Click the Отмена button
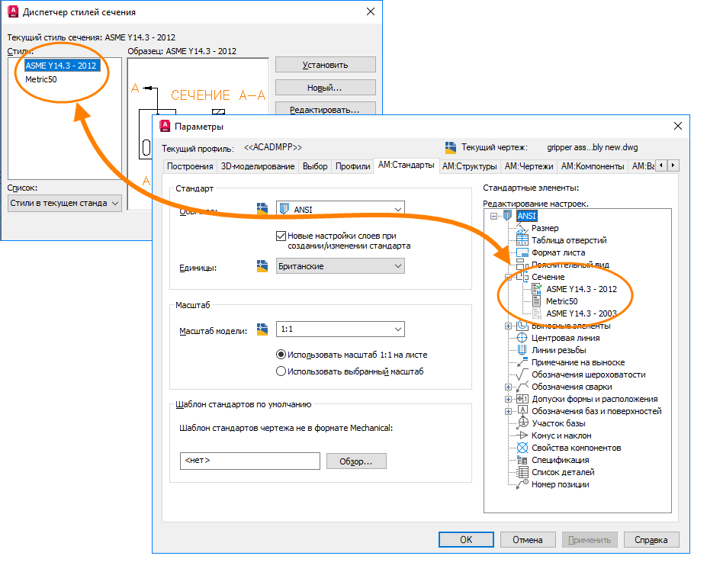707x588 pixels. 528,540
